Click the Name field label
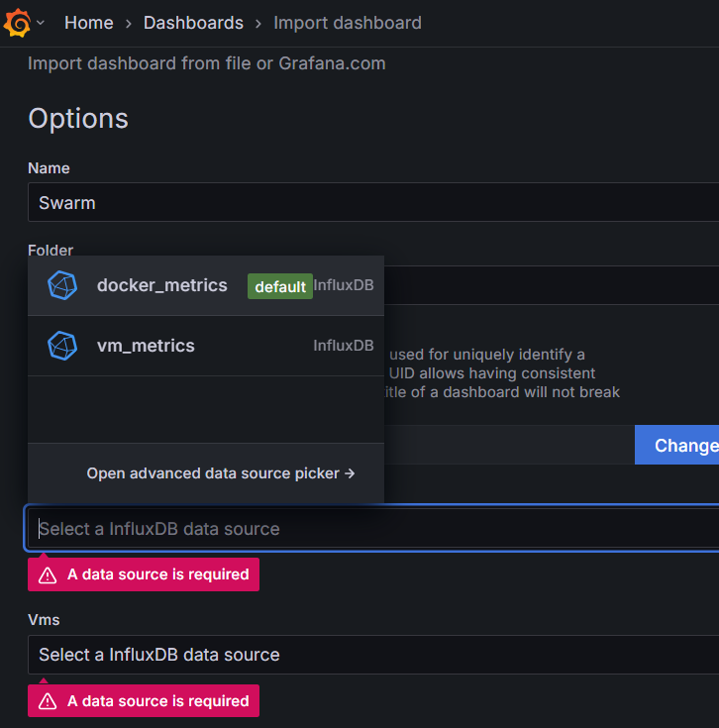Image resolution: width=719 pixels, height=728 pixels. point(49,168)
